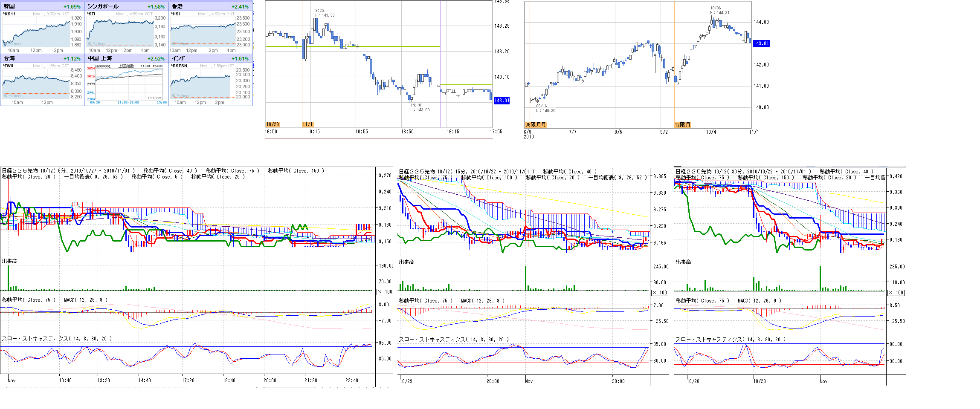The image size is (980, 409).
Task: Select the 06限月 contract month marker
Action: point(535,125)
